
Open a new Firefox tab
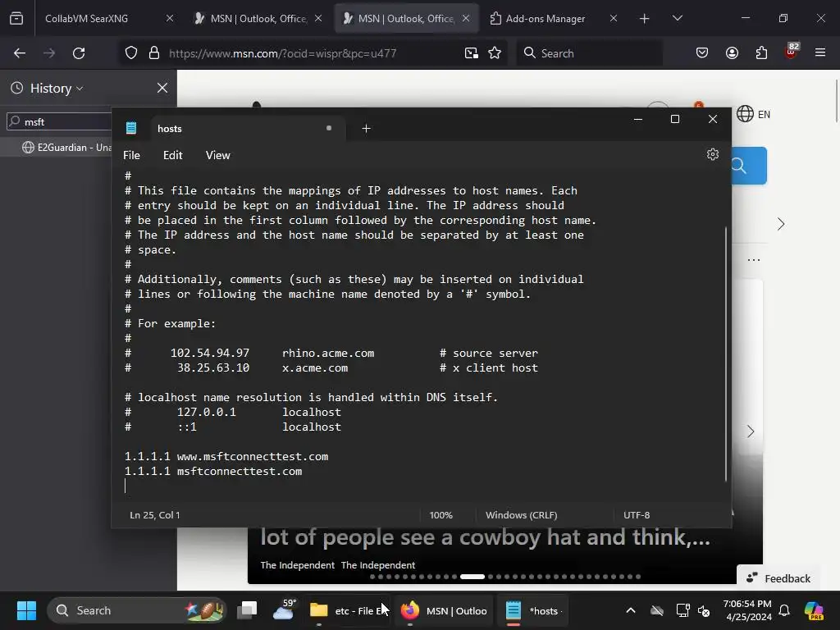coord(645,19)
